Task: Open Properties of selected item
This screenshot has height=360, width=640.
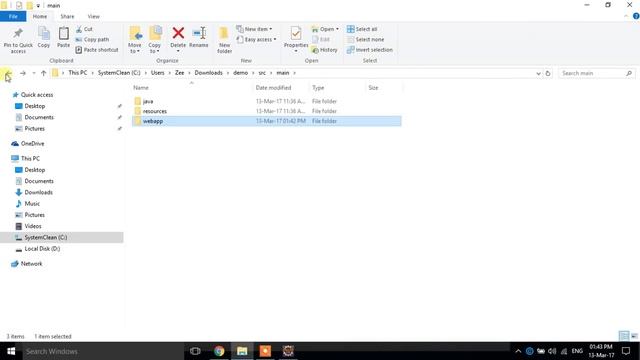Action: click(x=296, y=39)
